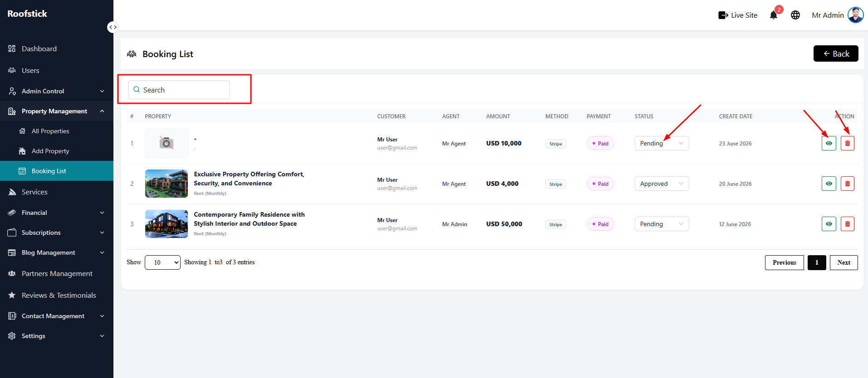
Task: Expand the Financial menu
Action: (x=57, y=213)
